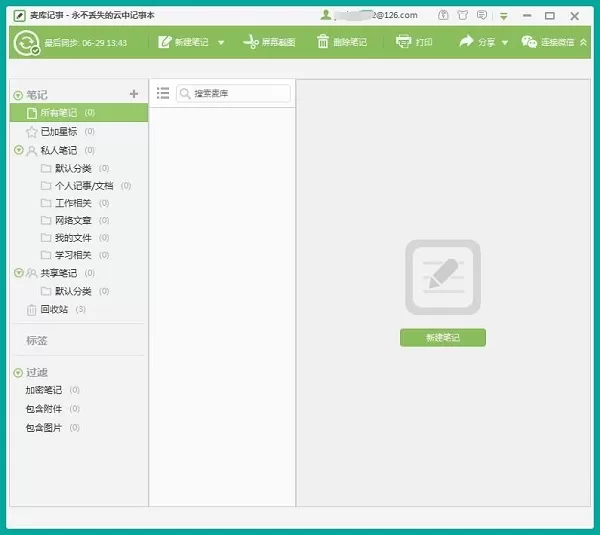
Task: Click the star icon beside 已加星标
Action: [31, 132]
